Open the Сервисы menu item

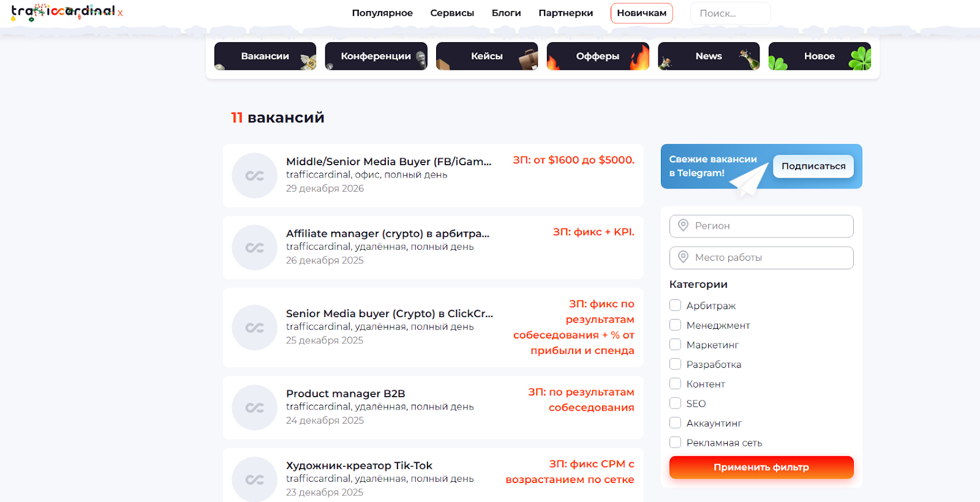452,13
